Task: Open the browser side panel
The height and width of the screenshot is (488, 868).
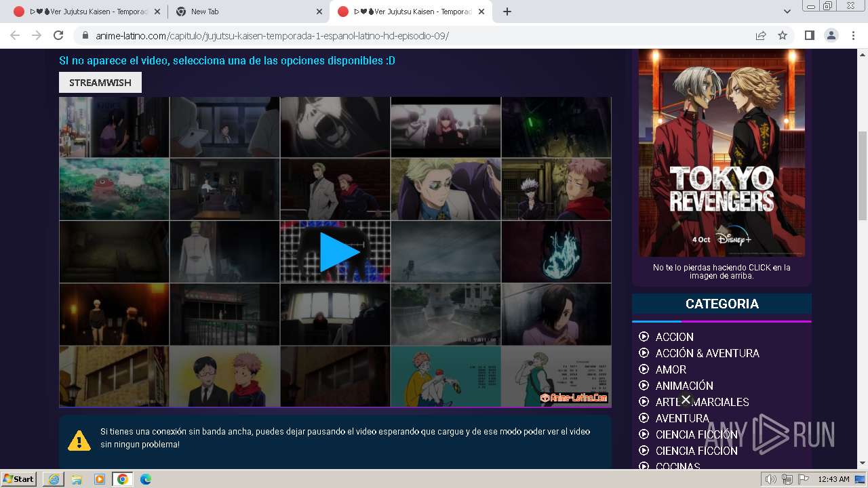Action: click(809, 35)
